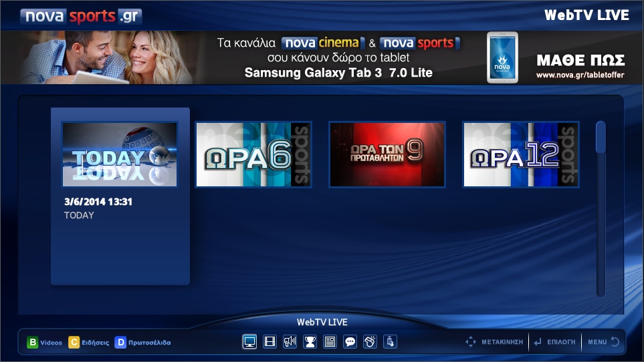Image resolution: width=644 pixels, height=362 pixels.
Task: Click the ΜΑΘΕ ΠΩΣ banner link
Action: pyautogui.click(x=580, y=60)
